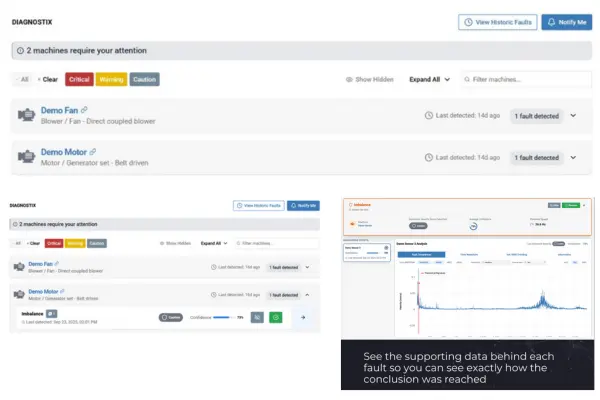Click View Historic Faults in the large dashboard

point(497,22)
